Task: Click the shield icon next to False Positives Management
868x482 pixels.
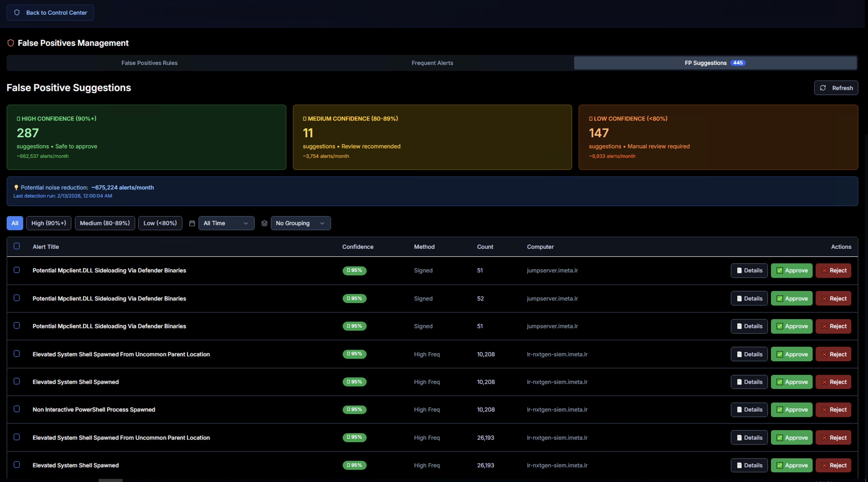Action: pyautogui.click(x=11, y=43)
